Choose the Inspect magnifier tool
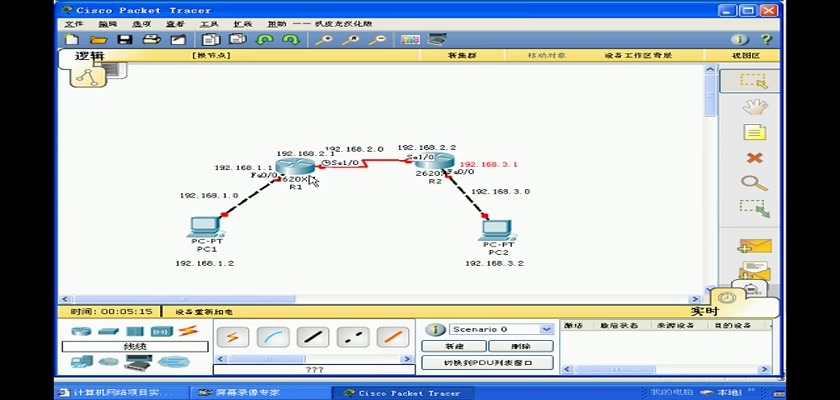The height and width of the screenshot is (400, 840). [x=754, y=183]
